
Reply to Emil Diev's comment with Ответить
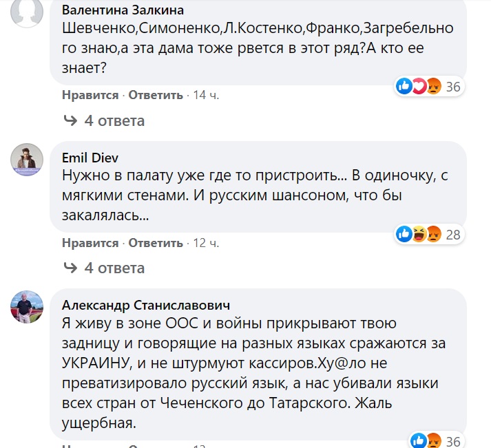pyautogui.click(x=156, y=243)
